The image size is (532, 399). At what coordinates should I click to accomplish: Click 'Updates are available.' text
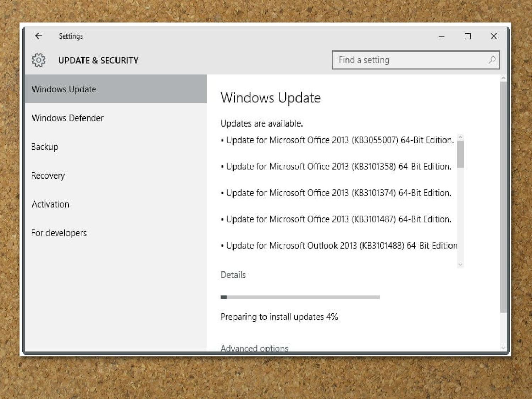tap(261, 123)
